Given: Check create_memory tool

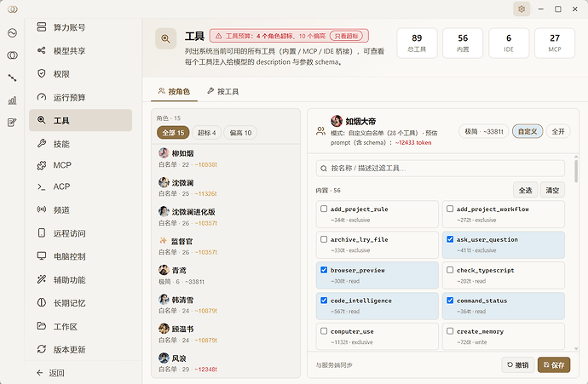Looking at the screenshot, I should click(x=450, y=331).
